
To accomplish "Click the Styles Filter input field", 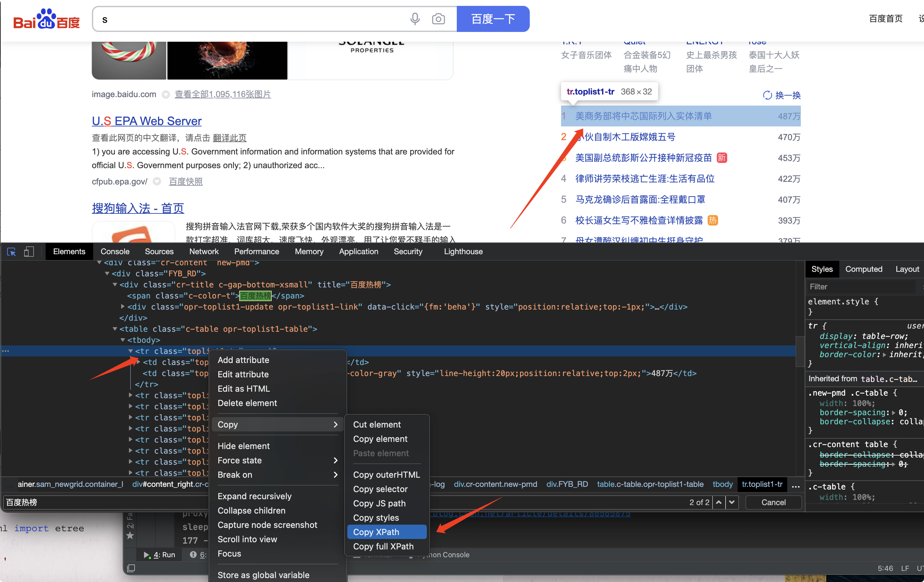I will (x=859, y=287).
